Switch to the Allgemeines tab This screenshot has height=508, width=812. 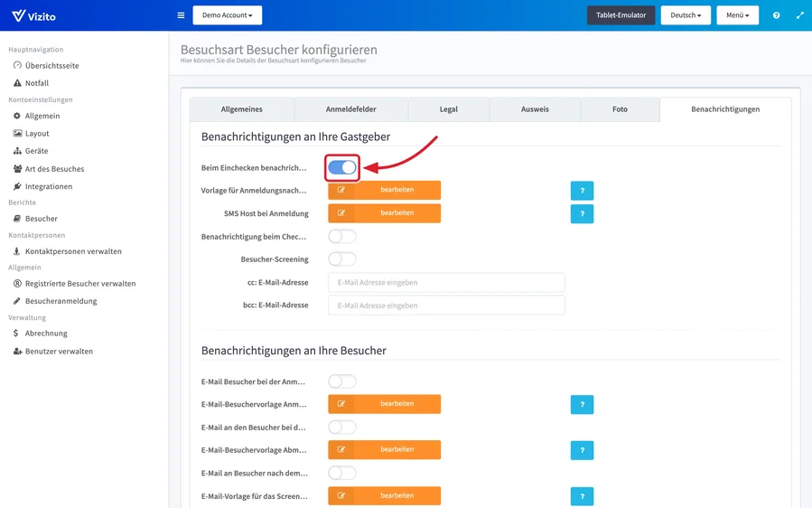(x=242, y=109)
